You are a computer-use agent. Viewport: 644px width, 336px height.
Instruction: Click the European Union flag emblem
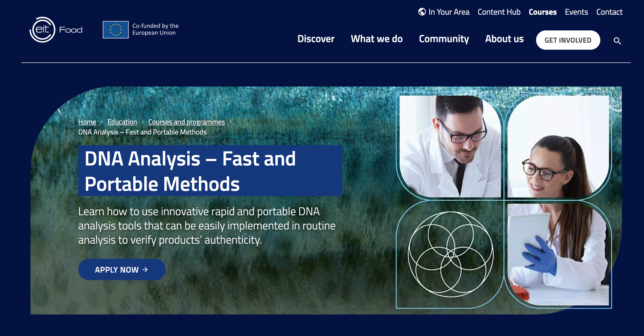[x=116, y=30]
